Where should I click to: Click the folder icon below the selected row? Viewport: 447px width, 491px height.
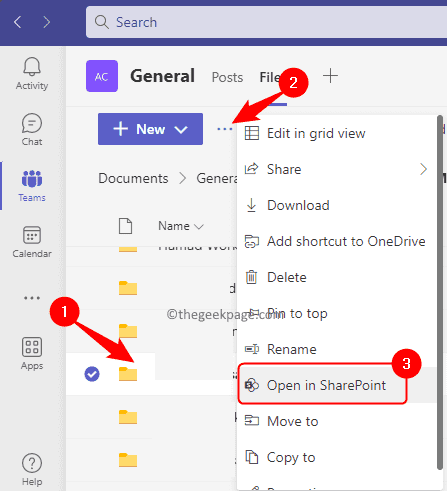[x=128, y=417]
